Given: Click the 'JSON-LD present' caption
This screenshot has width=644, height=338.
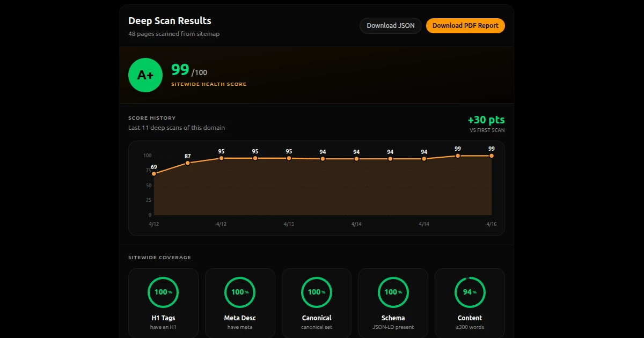Looking at the screenshot, I should [393, 327].
